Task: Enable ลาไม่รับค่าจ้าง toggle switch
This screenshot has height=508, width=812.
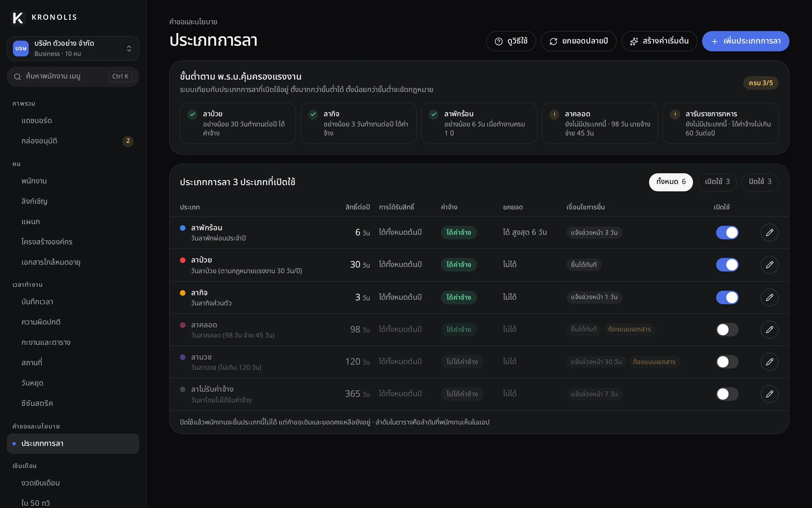Action: pos(727,394)
